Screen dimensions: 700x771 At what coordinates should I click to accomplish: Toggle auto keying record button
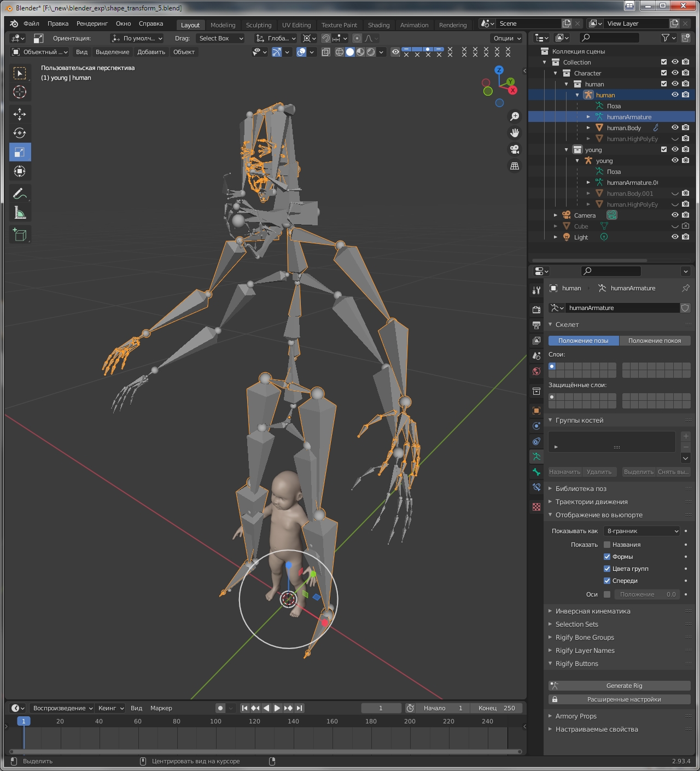(220, 708)
